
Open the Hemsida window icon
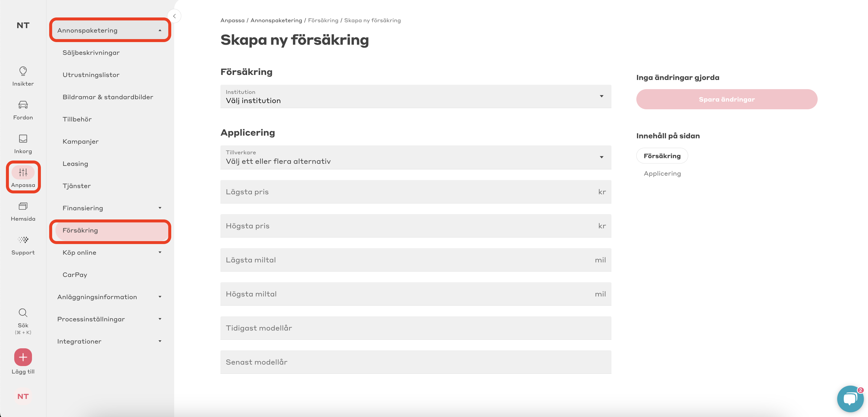23,206
